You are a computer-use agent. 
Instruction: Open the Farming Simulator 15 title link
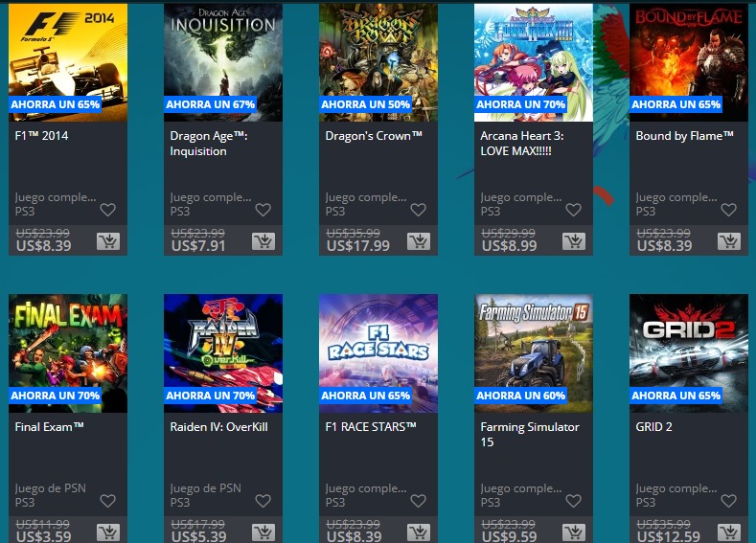[x=530, y=435]
